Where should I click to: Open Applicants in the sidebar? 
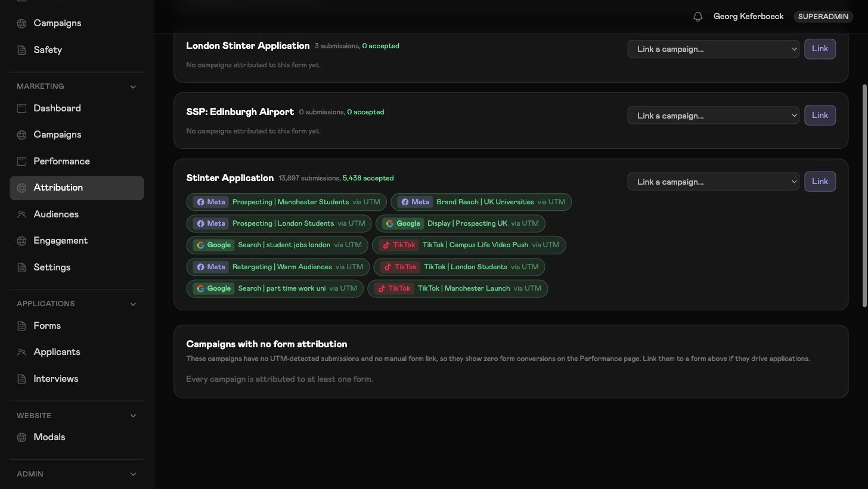click(77, 352)
